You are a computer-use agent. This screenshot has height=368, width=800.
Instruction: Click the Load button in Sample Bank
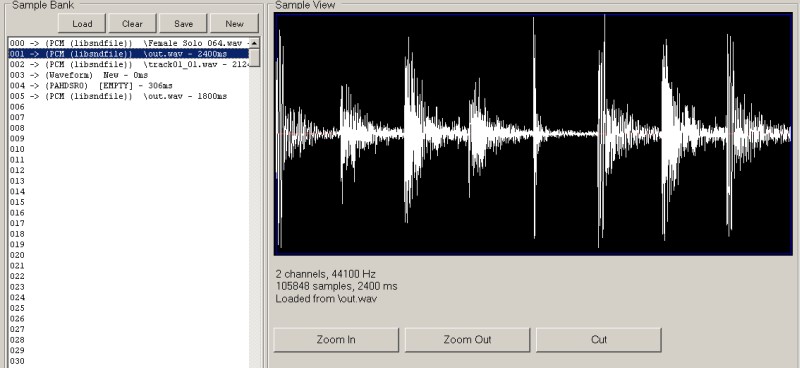[82, 23]
